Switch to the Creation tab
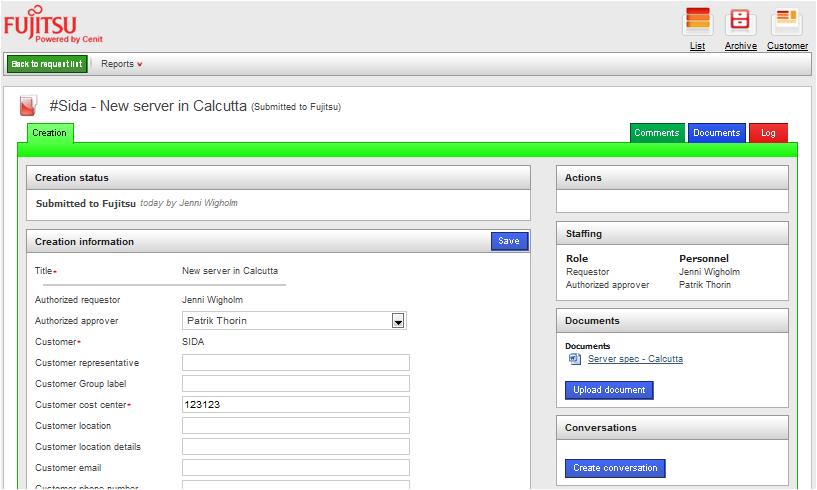The image size is (817, 490). click(x=49, y=133)
